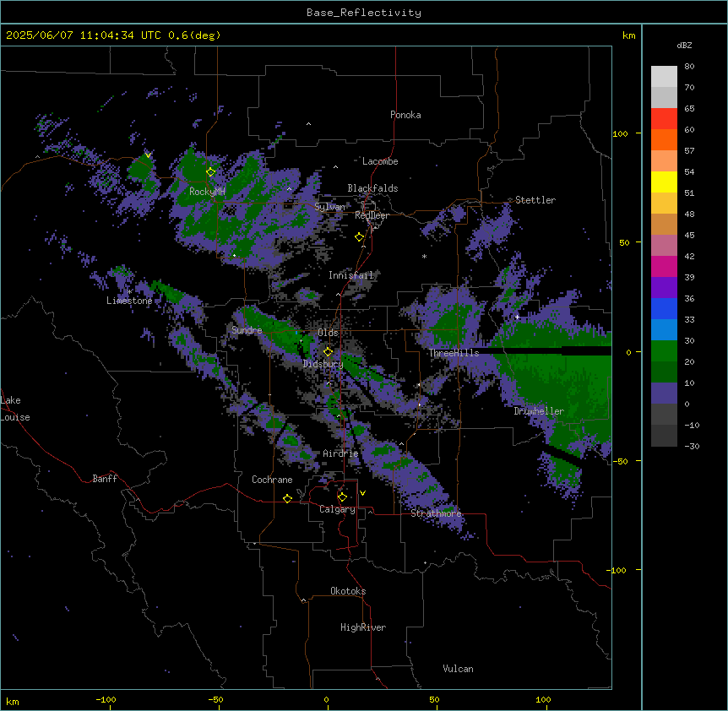Pick the dusty pink 42-45 dBZ swatch
This screenshot has width=728, height=711.
[x=664, y=246]
